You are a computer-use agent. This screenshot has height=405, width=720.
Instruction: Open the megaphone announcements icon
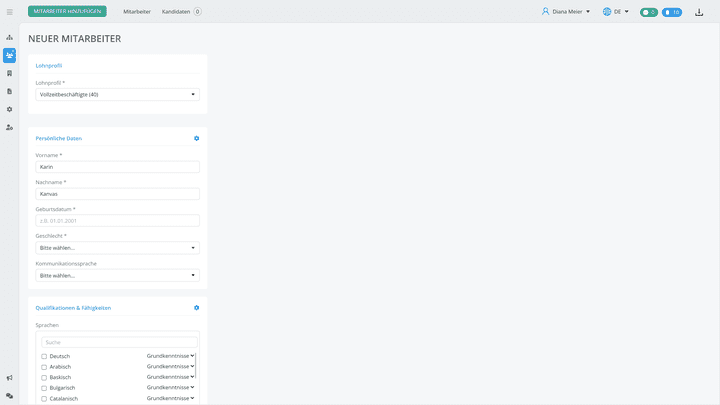(10, 378)
